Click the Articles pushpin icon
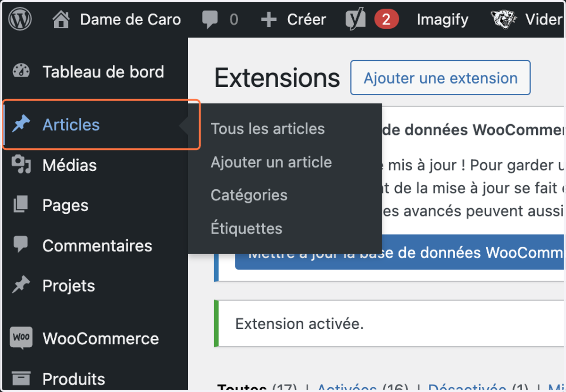 [21, 125]
